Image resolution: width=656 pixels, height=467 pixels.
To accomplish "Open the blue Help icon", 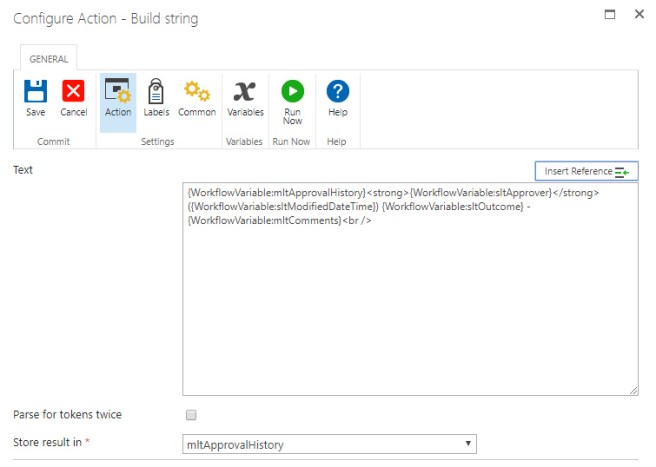I will pyautogui.click(x=338, y=91).
